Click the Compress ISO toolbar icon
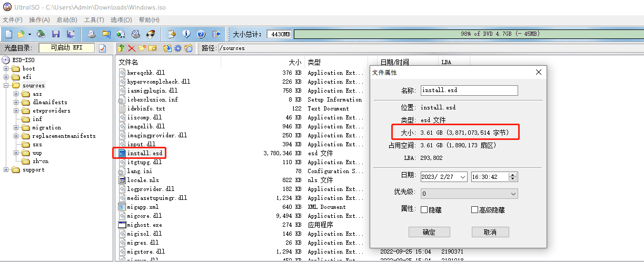This screenshot has height=262, width=644. tap(106, 34)
